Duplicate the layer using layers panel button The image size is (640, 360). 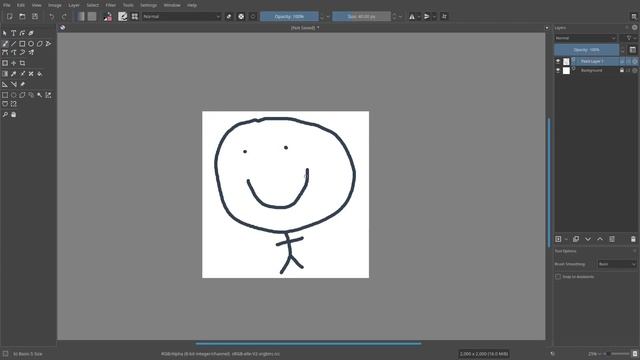576,239
